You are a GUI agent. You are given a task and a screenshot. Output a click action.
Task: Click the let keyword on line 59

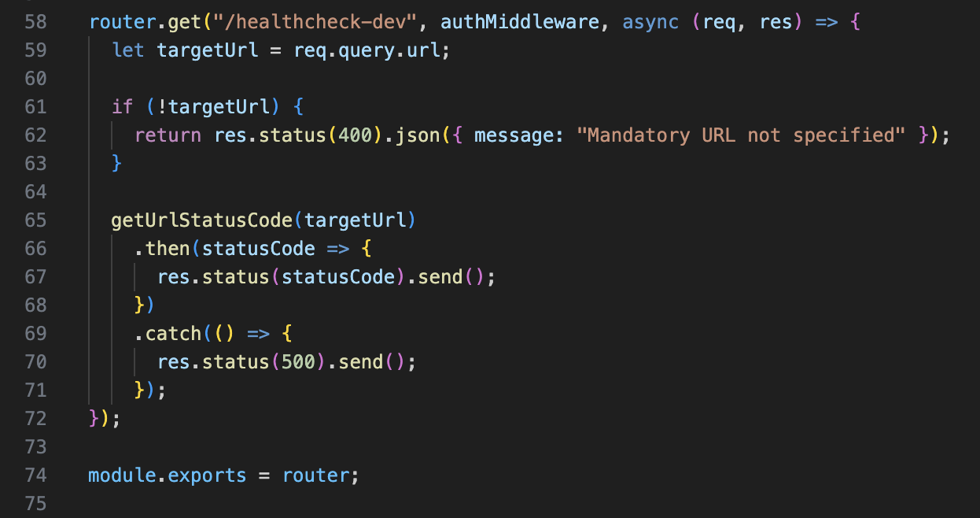128,50
